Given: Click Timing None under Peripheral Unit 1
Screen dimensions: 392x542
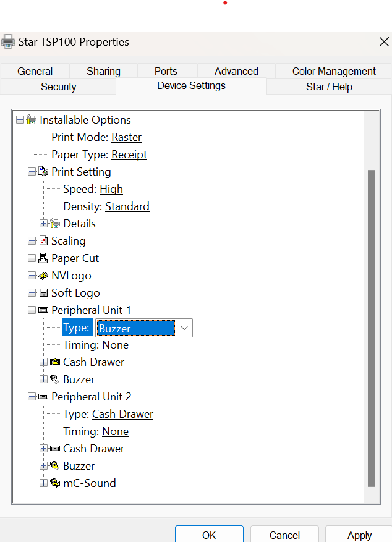Looking at the screenshot, I should (116, 345).
